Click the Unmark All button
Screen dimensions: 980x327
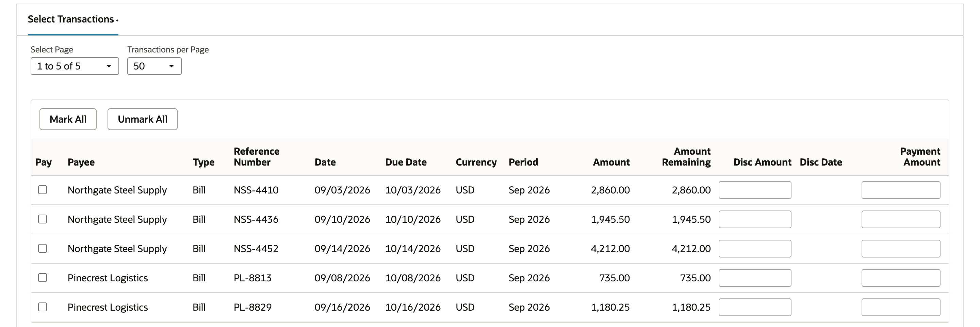(x=142, y=119)
